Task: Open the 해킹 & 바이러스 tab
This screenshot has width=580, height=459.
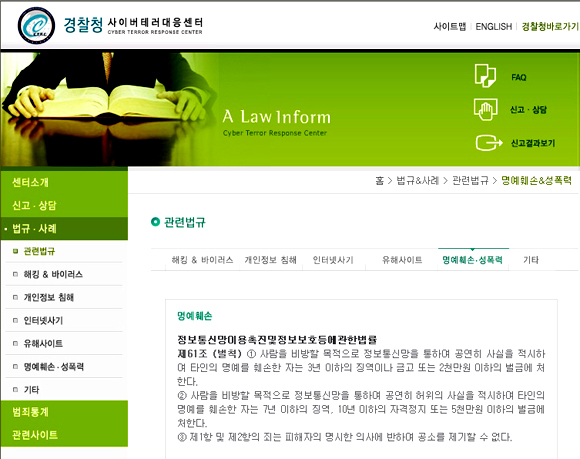Action: pyautogui.click(x=202, y=260)
